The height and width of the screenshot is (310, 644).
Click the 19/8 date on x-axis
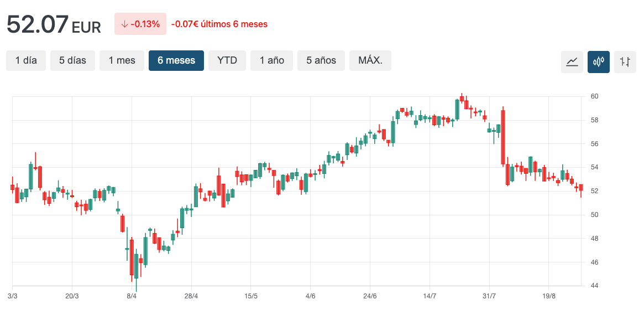(549, 296)
